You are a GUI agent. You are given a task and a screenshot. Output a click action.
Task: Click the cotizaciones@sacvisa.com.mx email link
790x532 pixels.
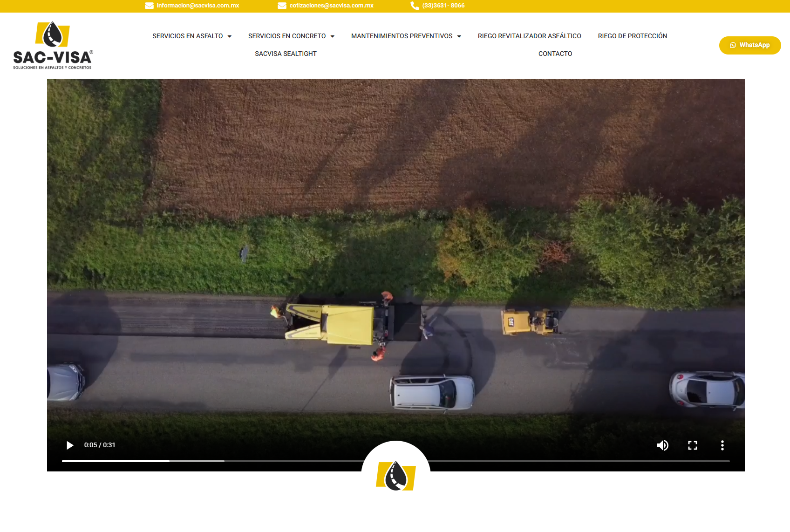[331, 6]
